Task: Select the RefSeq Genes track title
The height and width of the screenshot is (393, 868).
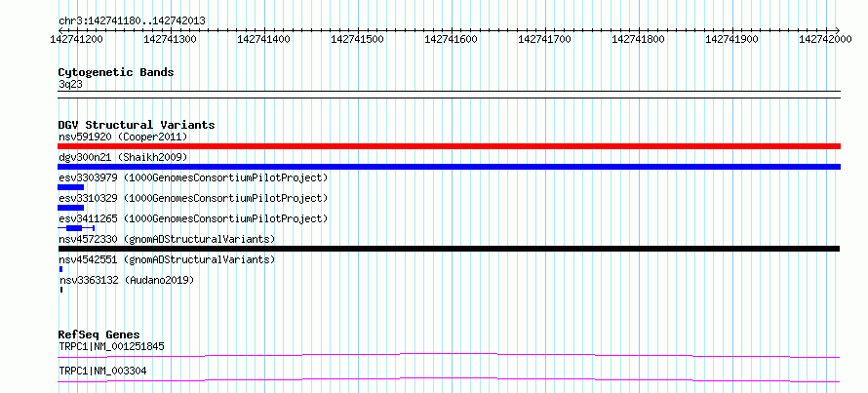Action: [99, 334]
